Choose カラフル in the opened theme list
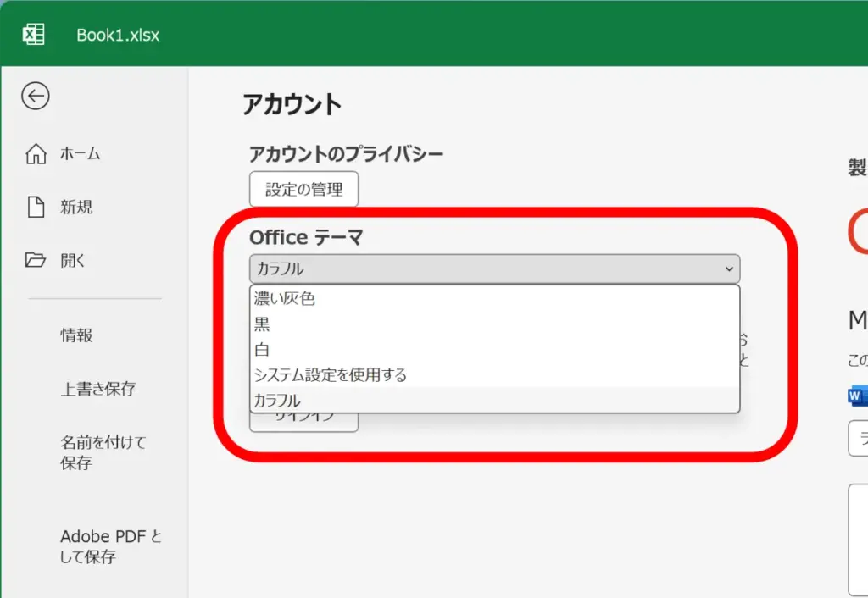 tap(277, 401)
